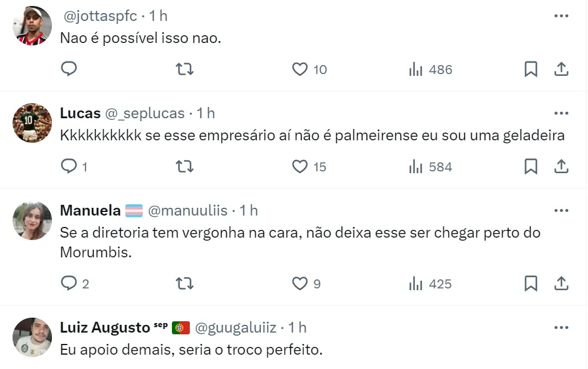This screenshot has height=369, width=588.
Task: Open the @manuuliis profile handle
Action: (x=187, y=210)
